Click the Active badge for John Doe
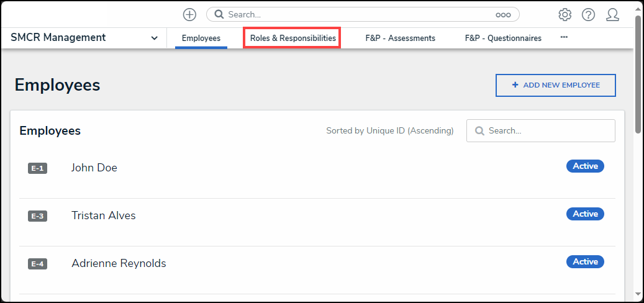644x303 pixels. pos(585,166)
